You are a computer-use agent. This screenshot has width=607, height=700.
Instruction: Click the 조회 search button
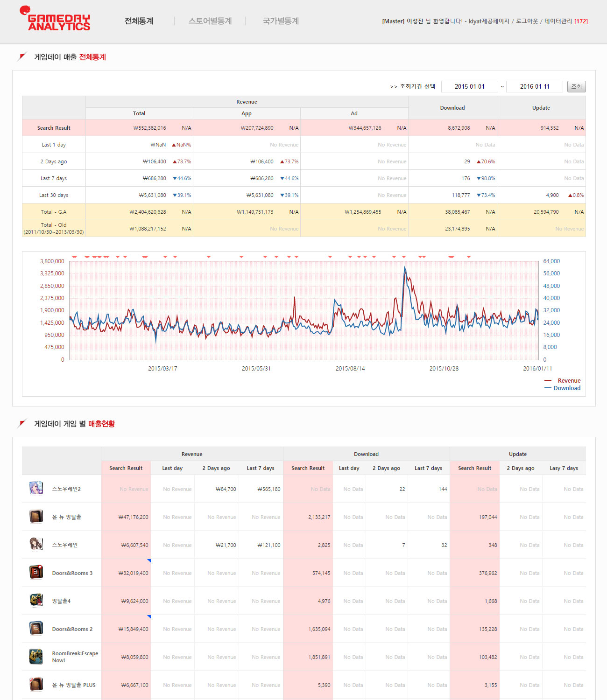tap(576, 86)
